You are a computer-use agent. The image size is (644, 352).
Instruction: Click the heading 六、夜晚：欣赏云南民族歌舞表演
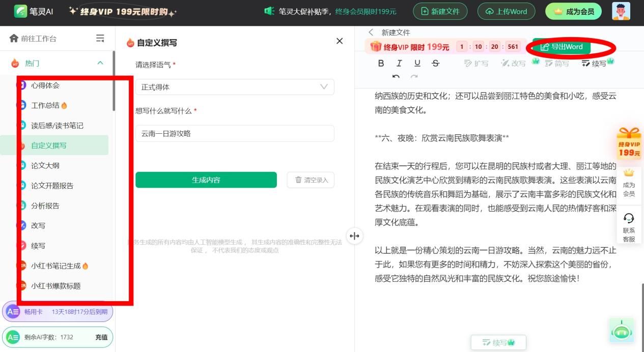pos(442,138)
